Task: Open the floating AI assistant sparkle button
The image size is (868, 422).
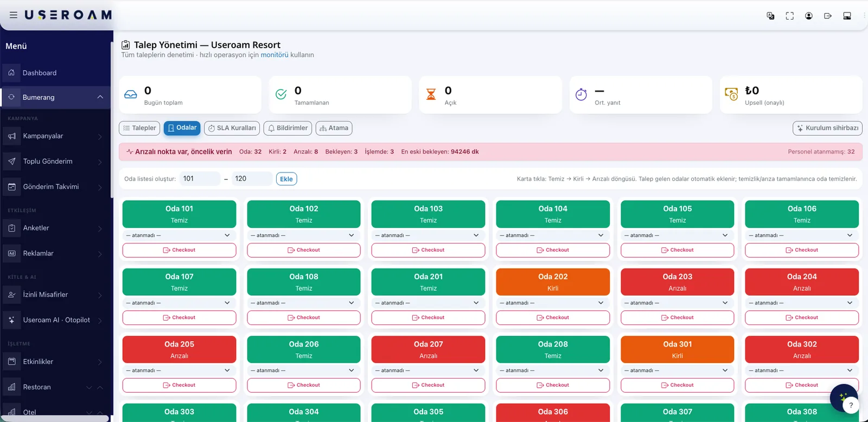Action: pyautogui.click(x=844, y=398)
